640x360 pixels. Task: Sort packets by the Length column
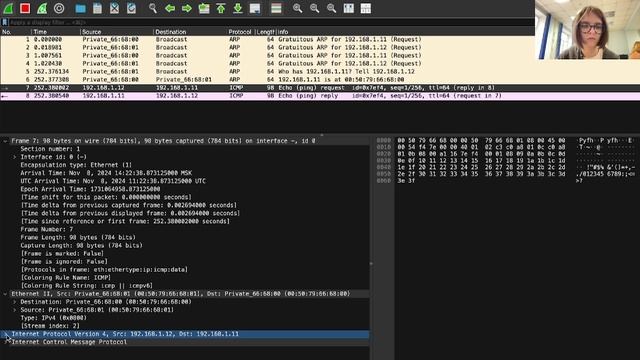click(x=265, y=31)
